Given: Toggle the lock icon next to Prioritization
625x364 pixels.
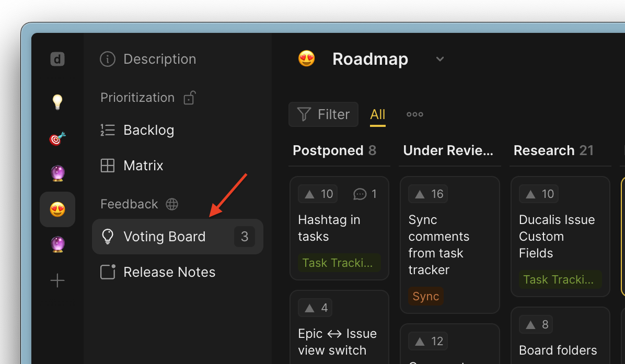Looking at the screenshot, I should point(189,97).
